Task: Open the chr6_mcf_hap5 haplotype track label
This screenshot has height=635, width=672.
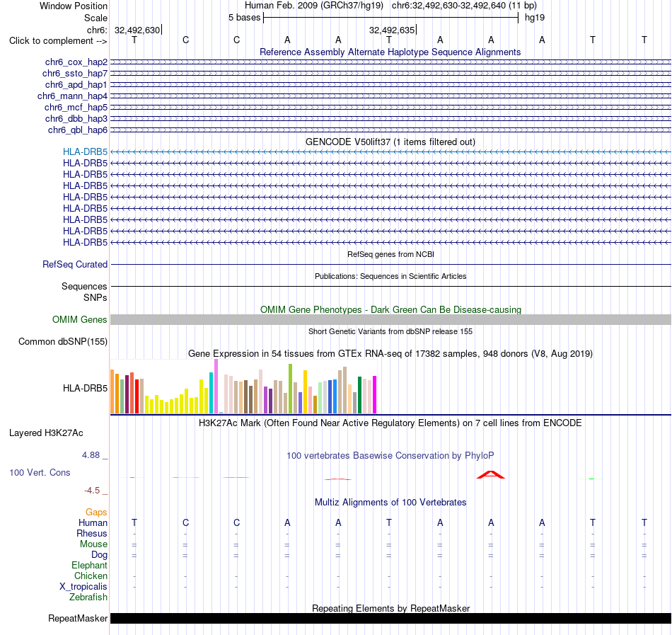Action: click(x=76, y=107)
